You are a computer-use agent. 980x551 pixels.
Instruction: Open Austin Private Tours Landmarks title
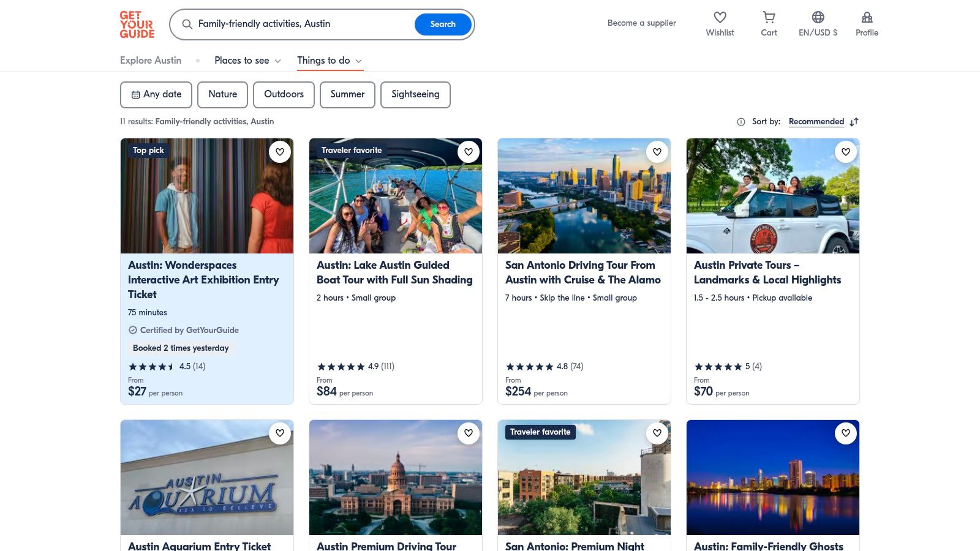click(767, 272)
